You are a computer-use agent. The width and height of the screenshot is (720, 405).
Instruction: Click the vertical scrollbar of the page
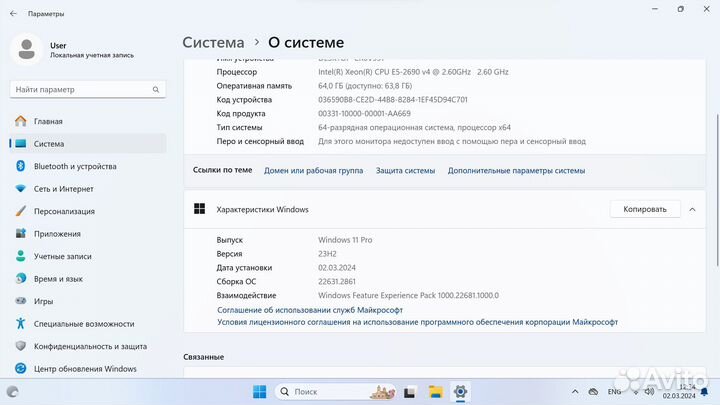717,189
